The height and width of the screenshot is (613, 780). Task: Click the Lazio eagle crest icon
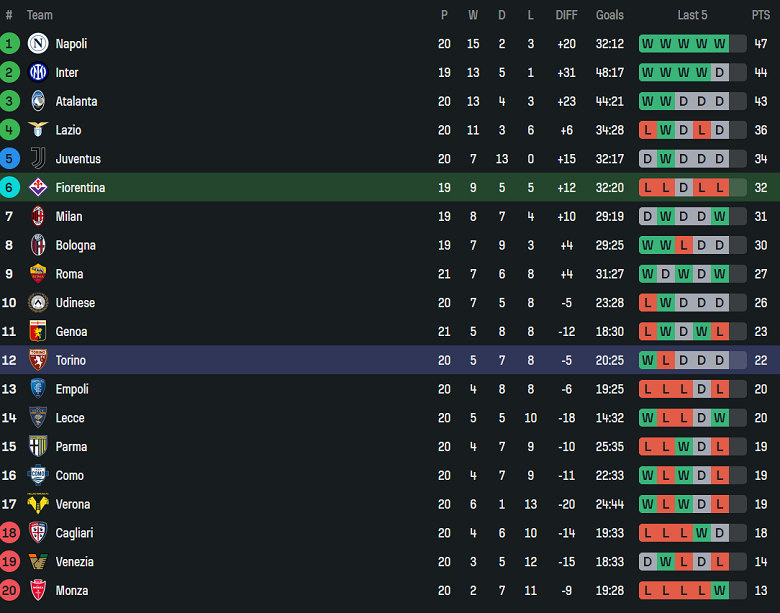[x=38, y=130]
